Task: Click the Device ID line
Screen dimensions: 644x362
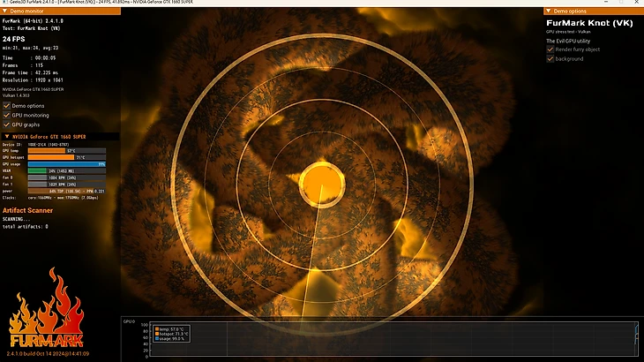Action: [36, 145]
